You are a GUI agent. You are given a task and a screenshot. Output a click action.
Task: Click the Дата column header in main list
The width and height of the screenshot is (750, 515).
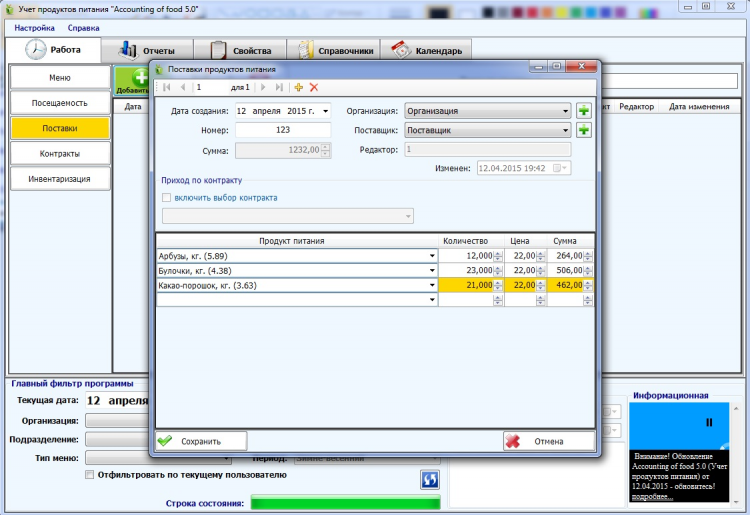point(133,106)
